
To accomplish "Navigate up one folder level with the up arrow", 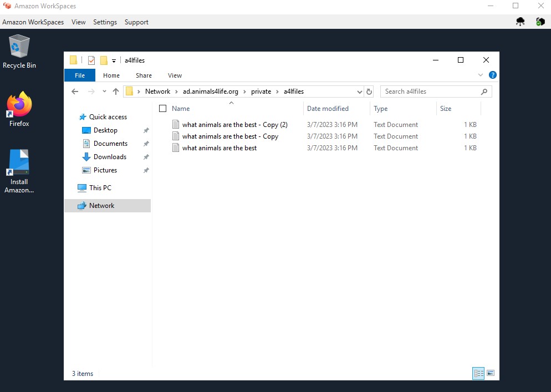I will coord(116,91).
